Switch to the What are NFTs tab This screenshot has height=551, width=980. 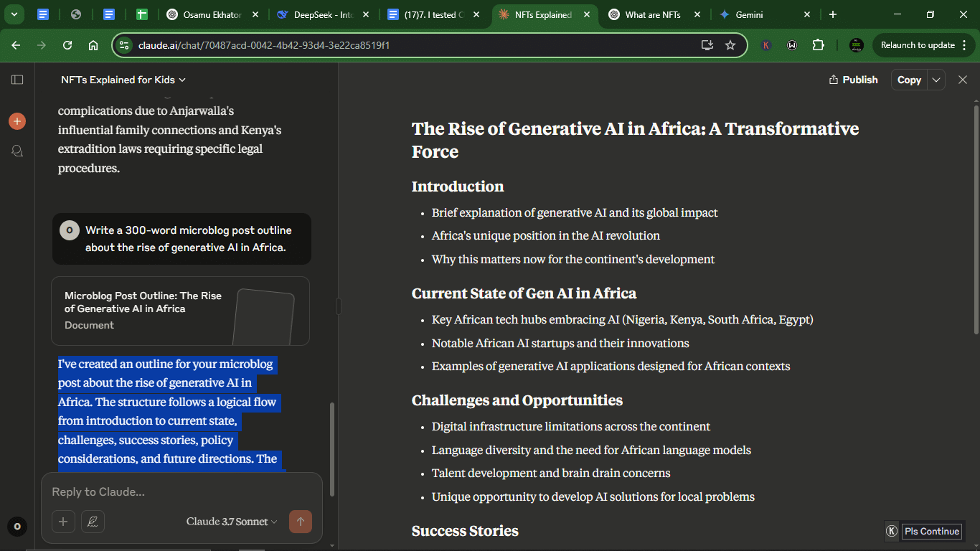[x=654, y=14]
